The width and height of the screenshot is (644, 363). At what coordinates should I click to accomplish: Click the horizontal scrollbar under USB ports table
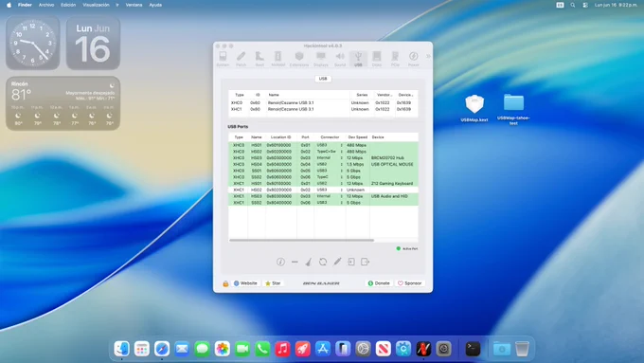(302, 240)
